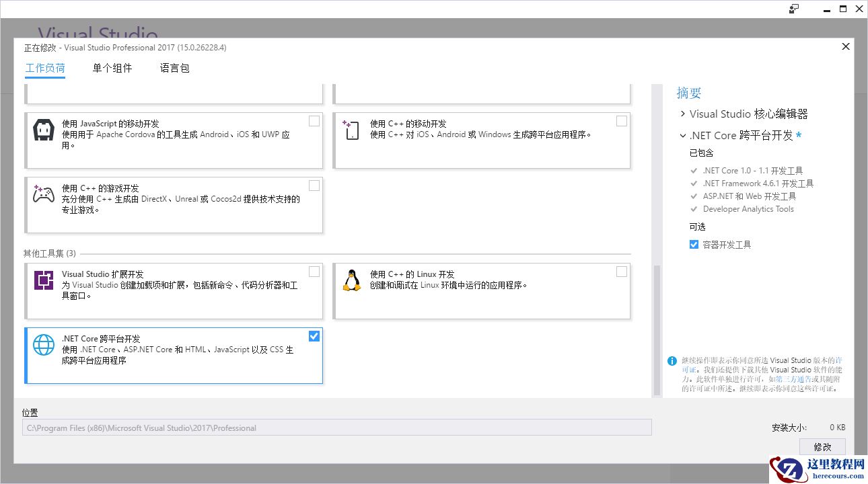
Task: Click the '其他工具集 (3)' section header
Action: click(x=50, y=253)
